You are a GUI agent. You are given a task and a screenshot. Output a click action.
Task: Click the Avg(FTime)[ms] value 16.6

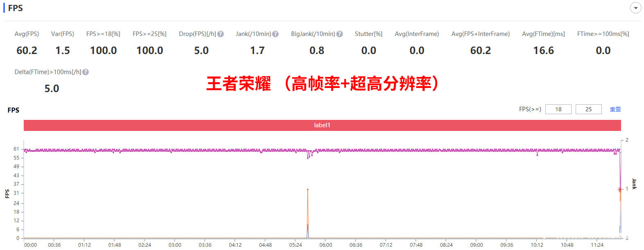[x=543, y=50]
